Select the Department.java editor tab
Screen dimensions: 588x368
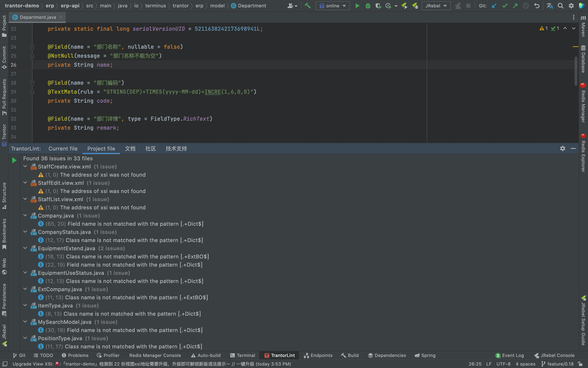click(x=38, y=17)
